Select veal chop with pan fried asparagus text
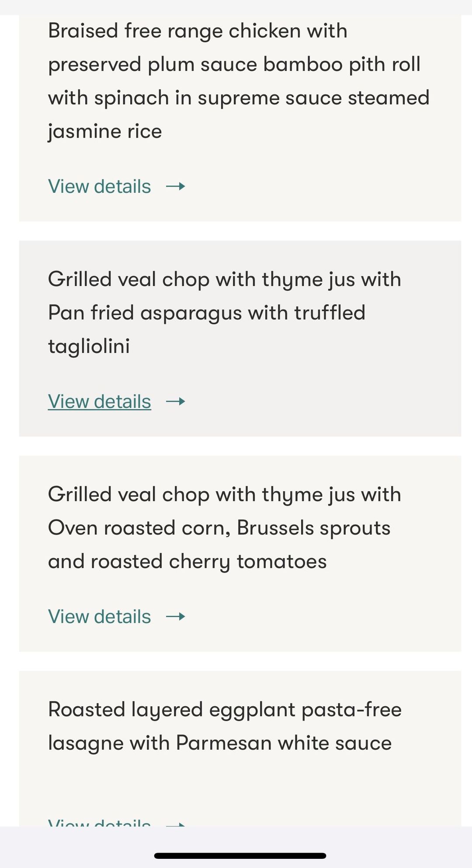 [225, 313]
